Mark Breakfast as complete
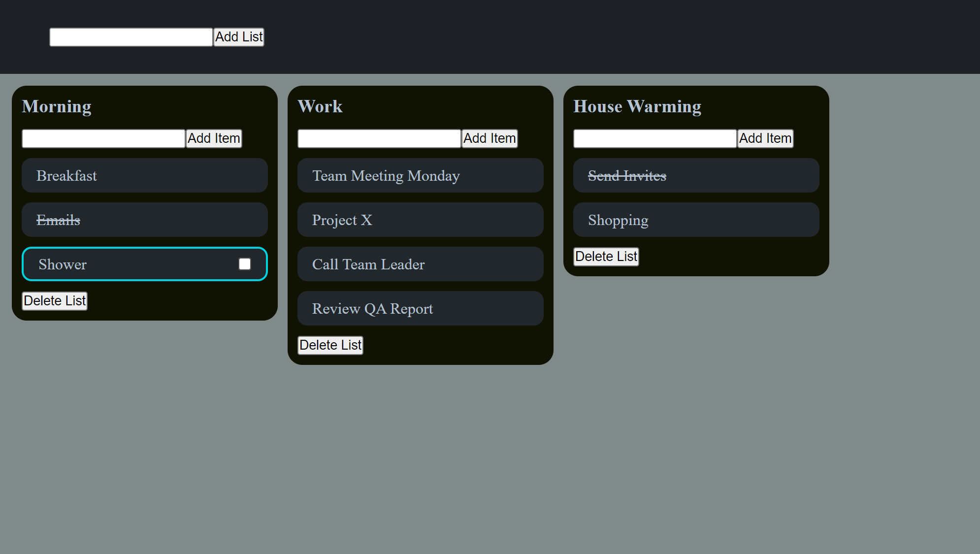The width and height of the screenshot is (980, 554). (x=144, y=175)
